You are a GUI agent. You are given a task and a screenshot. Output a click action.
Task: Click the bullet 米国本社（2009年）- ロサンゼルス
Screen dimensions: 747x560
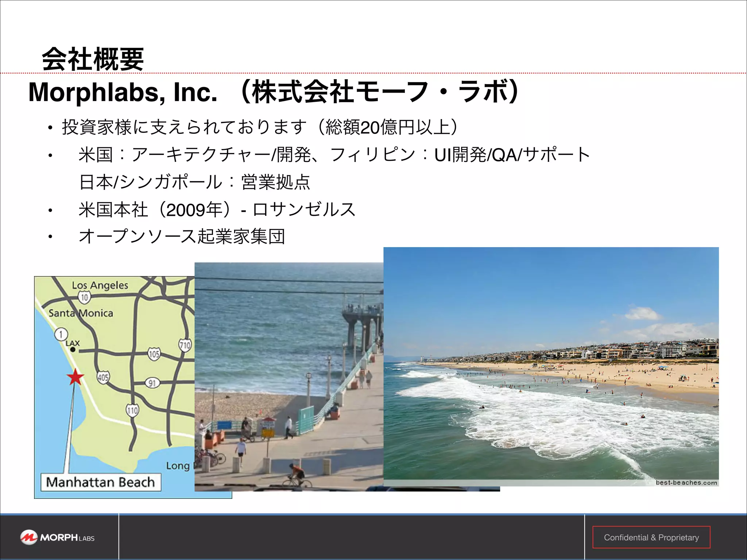pos(217,210)
